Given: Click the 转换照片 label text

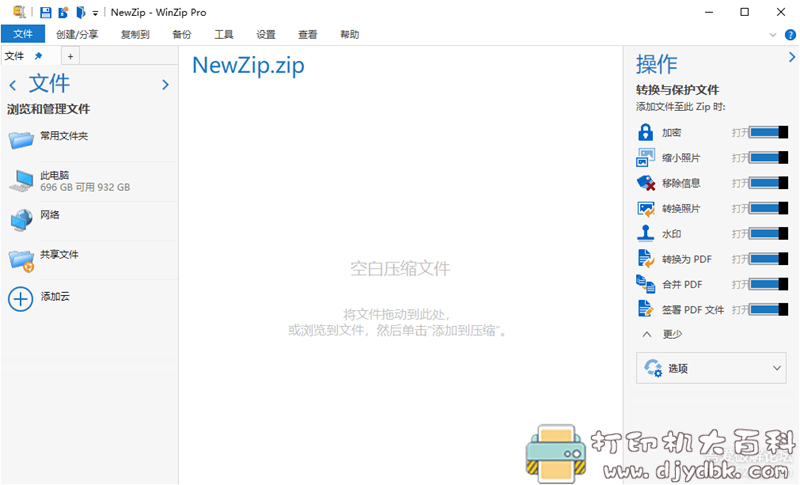Looking at the screenshot, I should (681, 209).
